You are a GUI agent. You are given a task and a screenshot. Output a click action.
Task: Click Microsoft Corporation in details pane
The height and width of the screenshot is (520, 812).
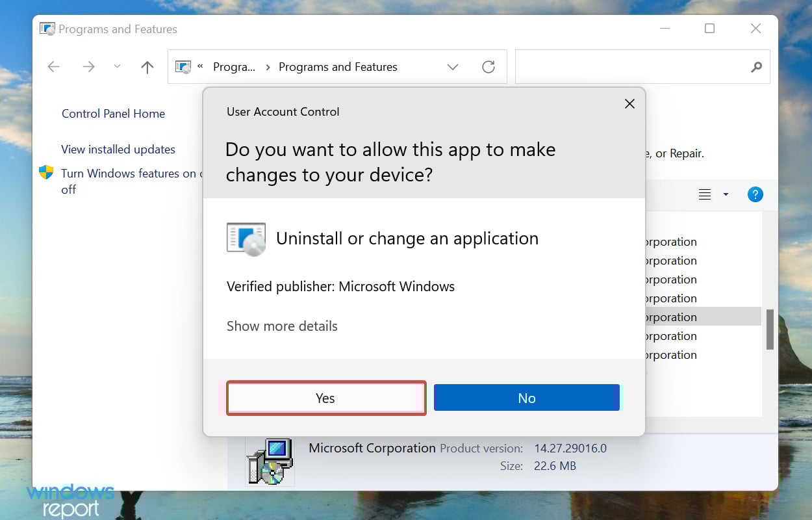(372, 448)
